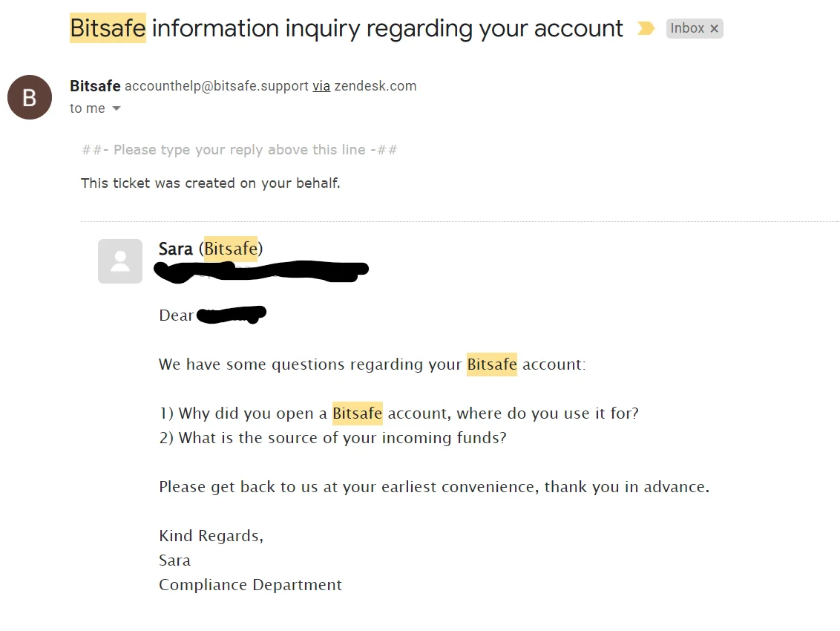Click the question about source of incoming funds
Viewport: 840px width, 631px height.
pos(332,438)
